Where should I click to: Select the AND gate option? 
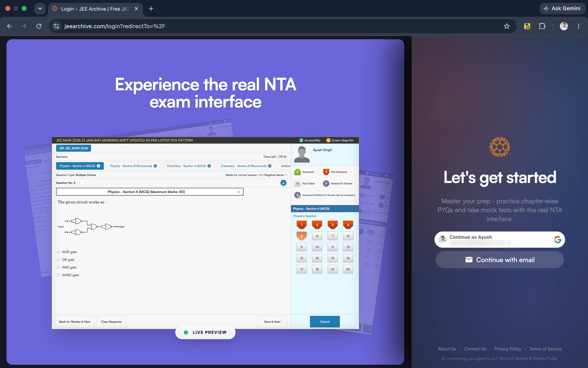[58, 267]
